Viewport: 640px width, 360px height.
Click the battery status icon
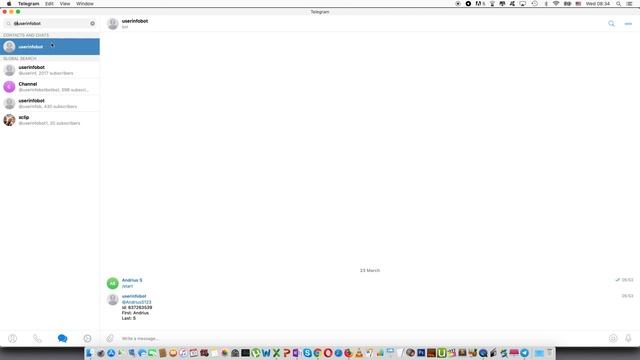pyautogui.click(x=567, y=4)
